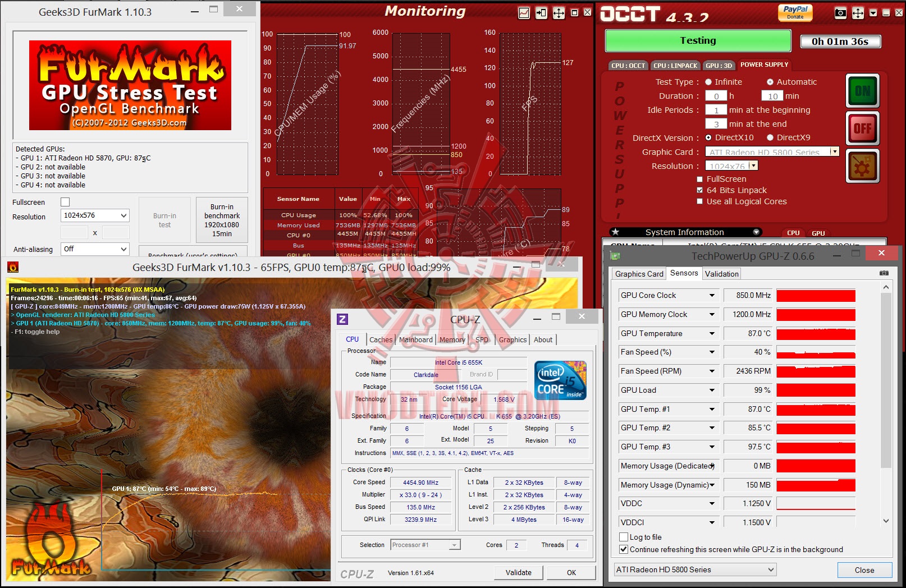Open the GPU Core Clock sensor dropdown

(712, 295)
